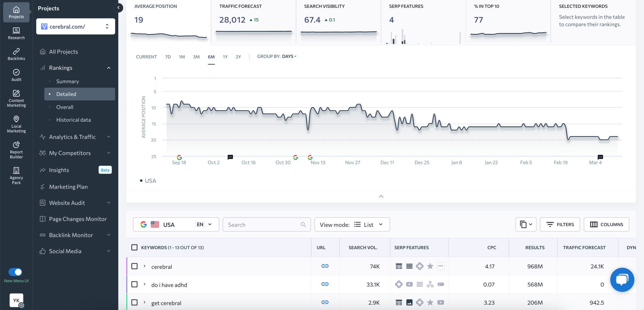Select the checkbox for 'do i have adhd'
The image size is (644, 310).
[134, 284]
